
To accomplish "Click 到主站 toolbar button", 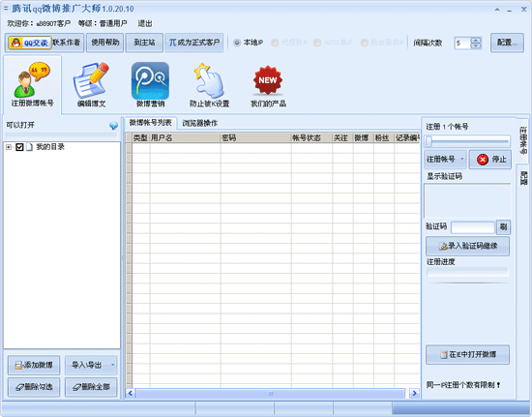I will (x=144, y=43).
